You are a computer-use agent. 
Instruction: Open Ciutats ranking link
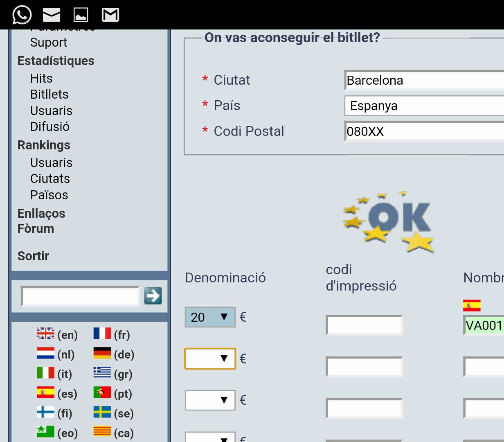pyautogui.click(x=50, y=178)
